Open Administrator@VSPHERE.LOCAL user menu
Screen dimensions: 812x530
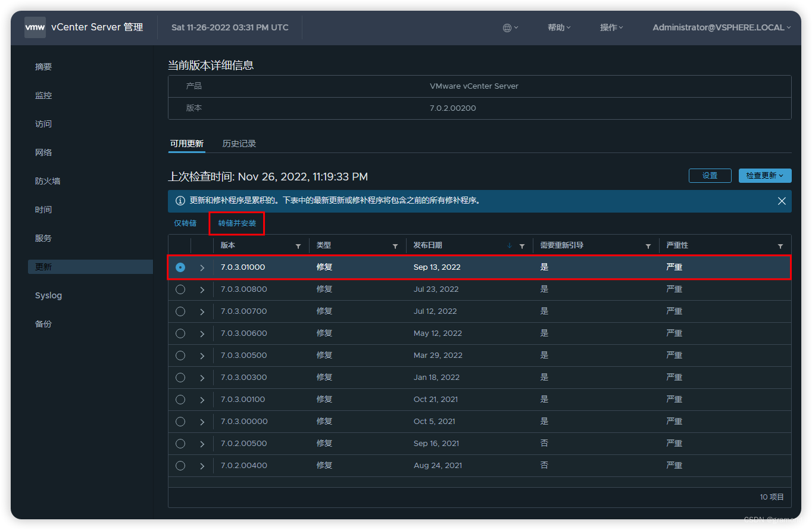(x=722, y=27)
